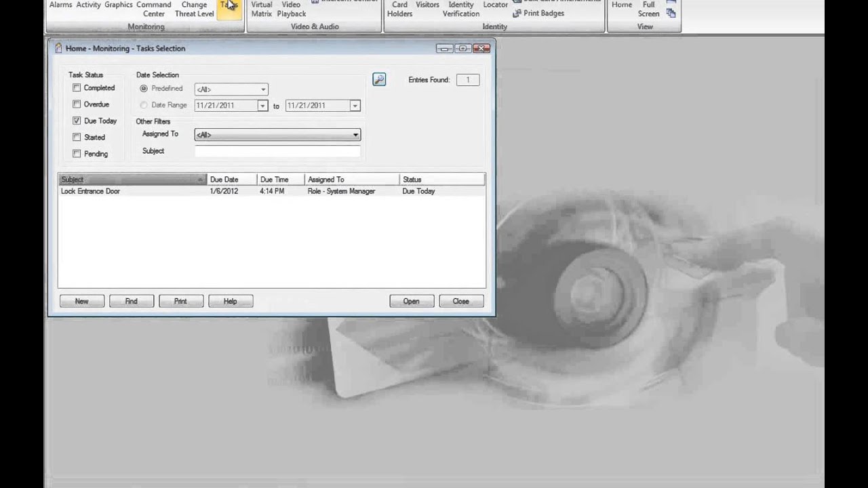Sort tasks by the Due Date column
The height and width of the screenshot is (488, 868).
coord(232,180)
